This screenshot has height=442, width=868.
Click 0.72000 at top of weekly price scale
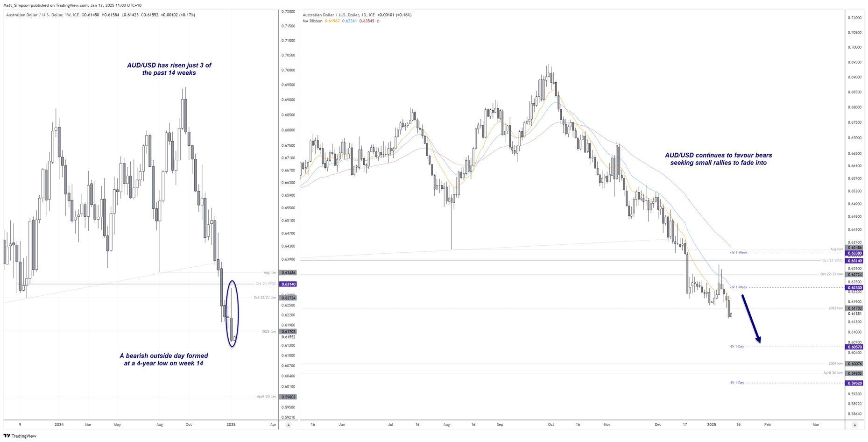(x=288, y=11)
